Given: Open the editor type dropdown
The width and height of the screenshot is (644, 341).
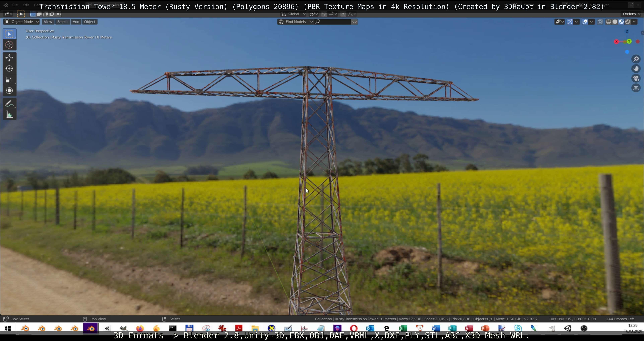Looking at the screenshot, I should (8, 14).
